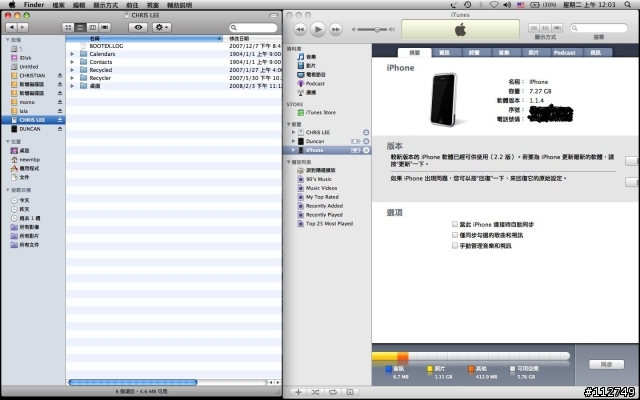
Task: Eject Duncan in iTunes sidebar
Action: [366, 141]
